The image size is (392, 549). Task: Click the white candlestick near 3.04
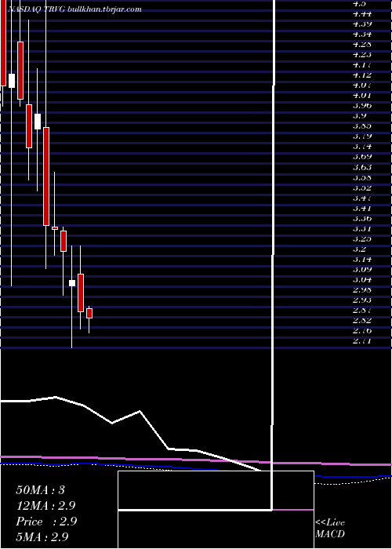point(72,283)
